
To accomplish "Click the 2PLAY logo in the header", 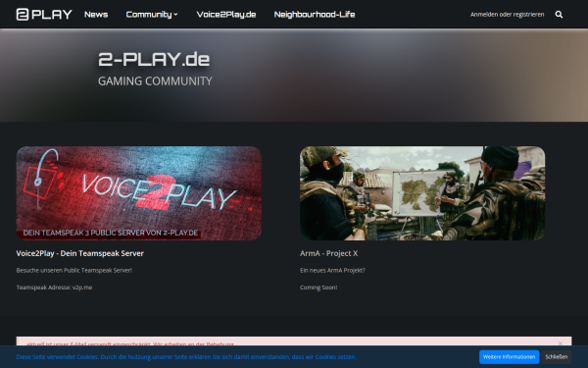I will coord(44,15).
